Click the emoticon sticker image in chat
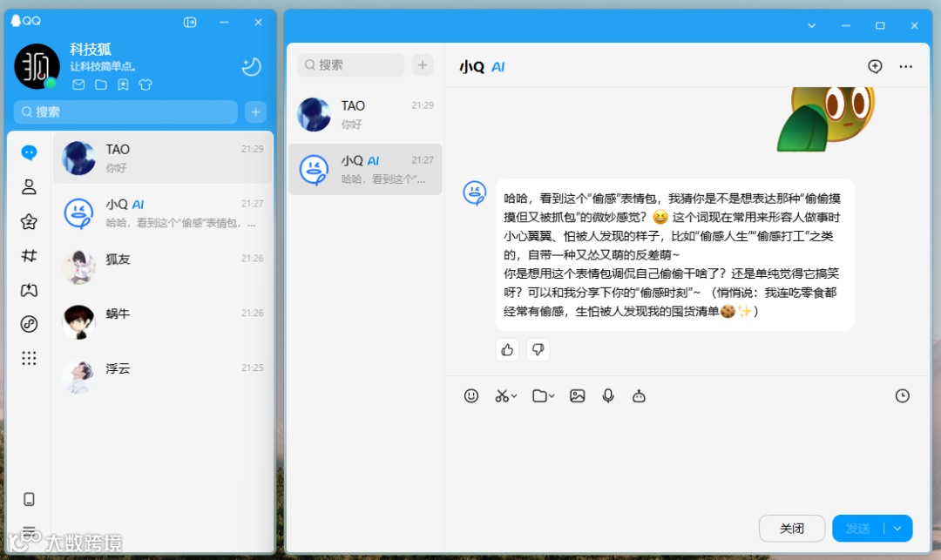This screenshot has width=941, height=560. coord(826,119)
